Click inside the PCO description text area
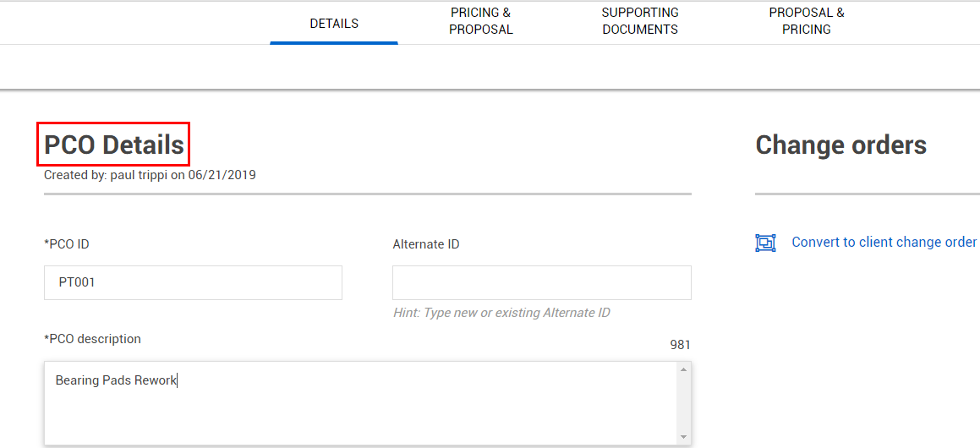 pyautogui.click(x=360, y=403)
